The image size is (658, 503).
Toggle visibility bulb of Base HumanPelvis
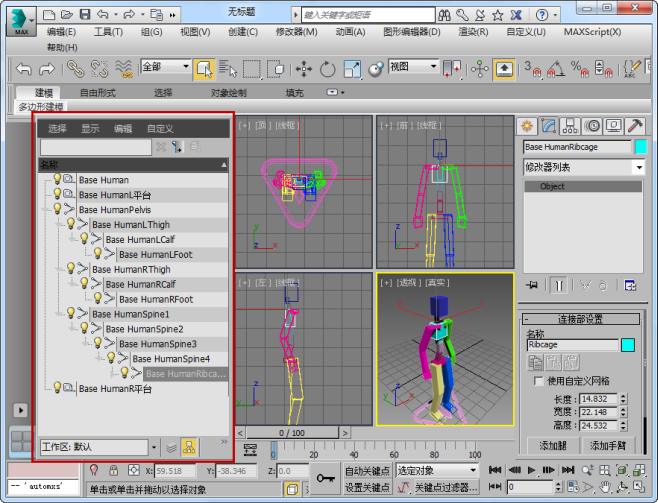tap(57, 208)
